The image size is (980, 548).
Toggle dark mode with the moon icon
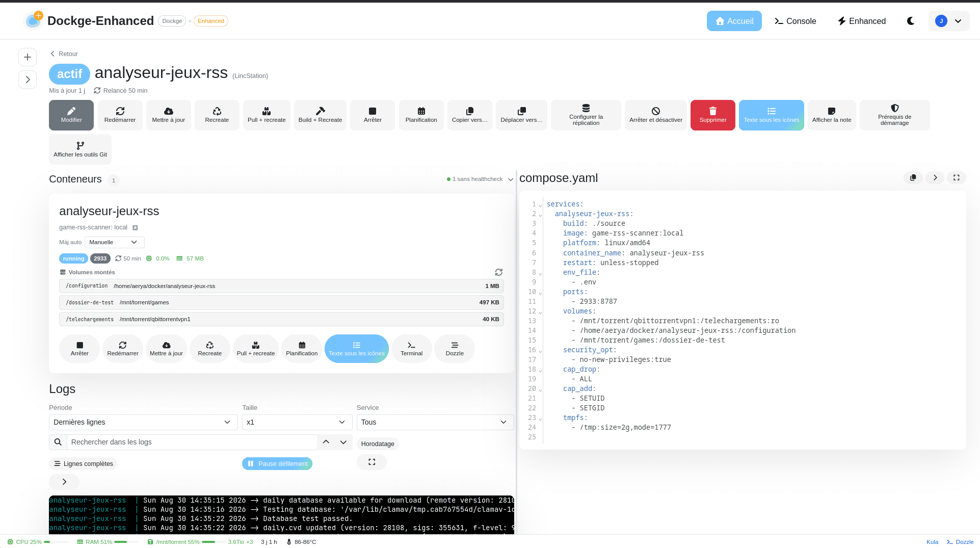(x=911, y=21)
